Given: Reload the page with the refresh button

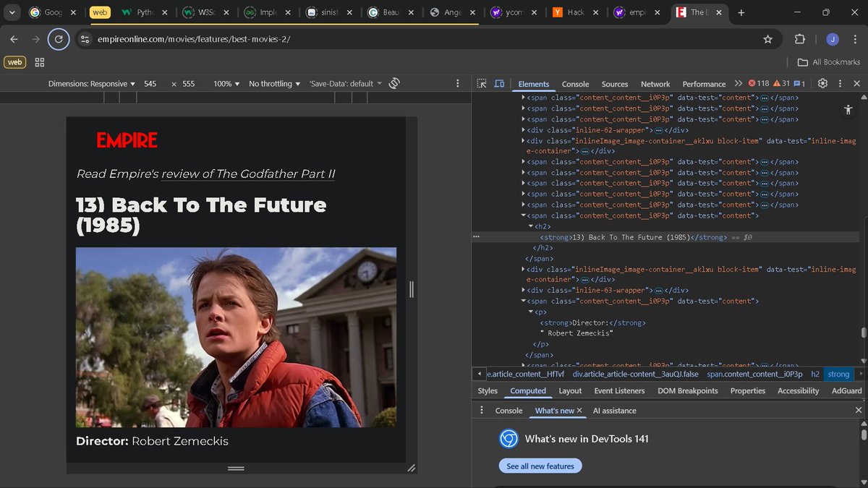Looking at the screenshot, I should click(x=59, y=39).
